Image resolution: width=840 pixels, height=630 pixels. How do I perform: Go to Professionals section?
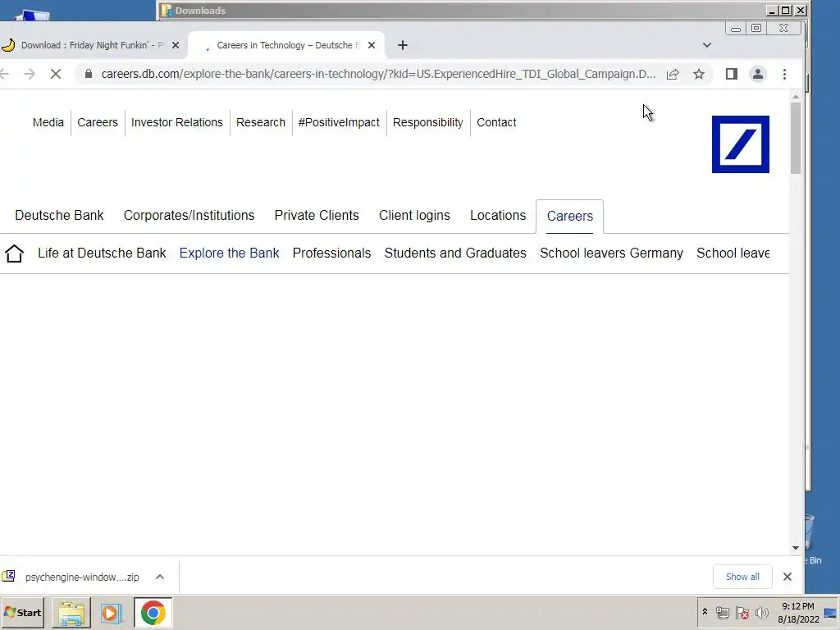click(331, 253)
